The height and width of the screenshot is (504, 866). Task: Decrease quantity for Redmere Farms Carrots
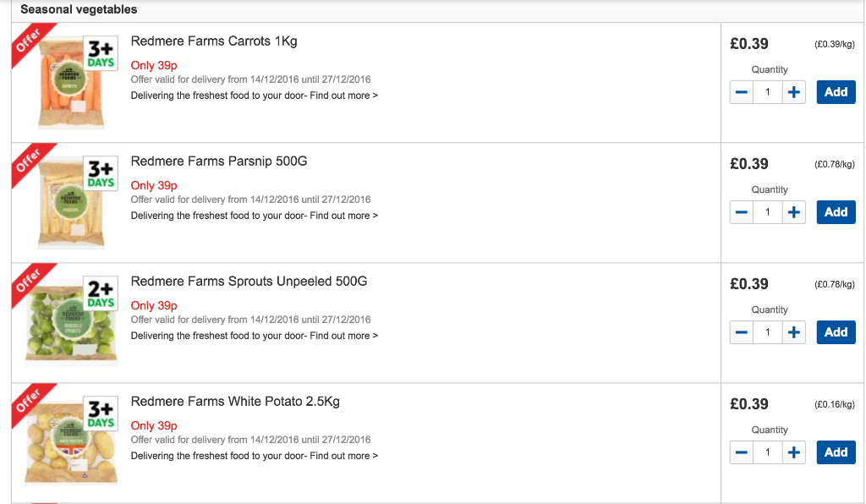(x=741, y=92)
